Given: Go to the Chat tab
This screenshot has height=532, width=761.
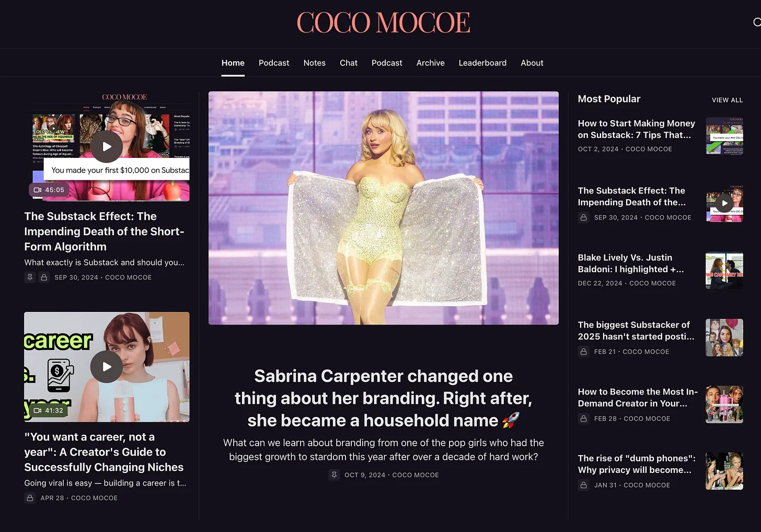Looking at the screenshot, I should (349, 63).
